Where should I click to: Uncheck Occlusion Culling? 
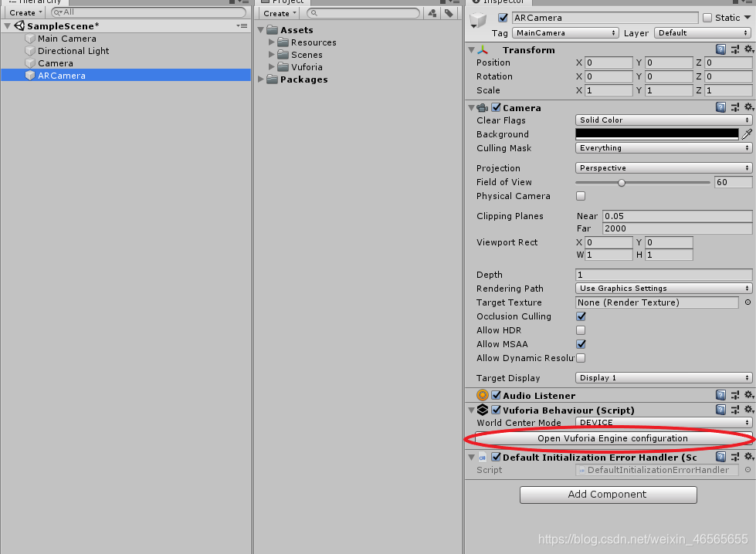(x=581, y=316)
